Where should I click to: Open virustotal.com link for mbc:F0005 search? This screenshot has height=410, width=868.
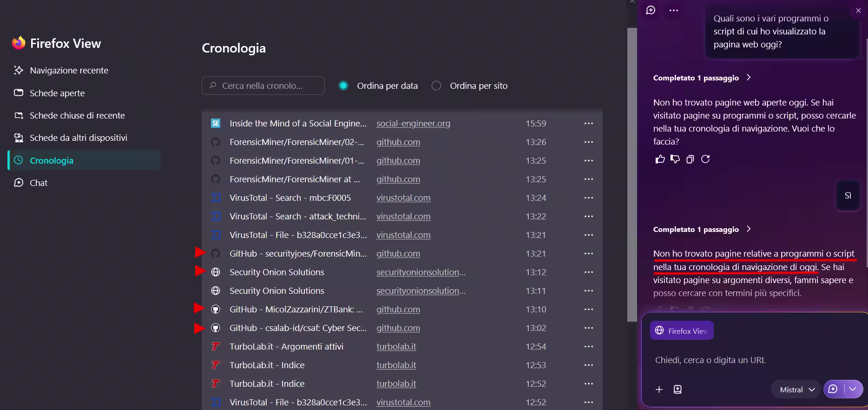tap(403, 198)
